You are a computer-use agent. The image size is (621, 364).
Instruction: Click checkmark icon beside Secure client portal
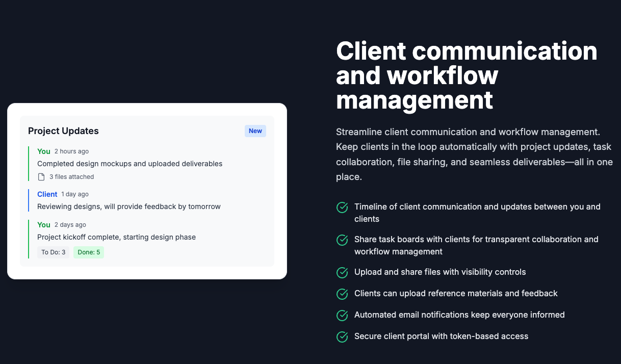(342, 337)
